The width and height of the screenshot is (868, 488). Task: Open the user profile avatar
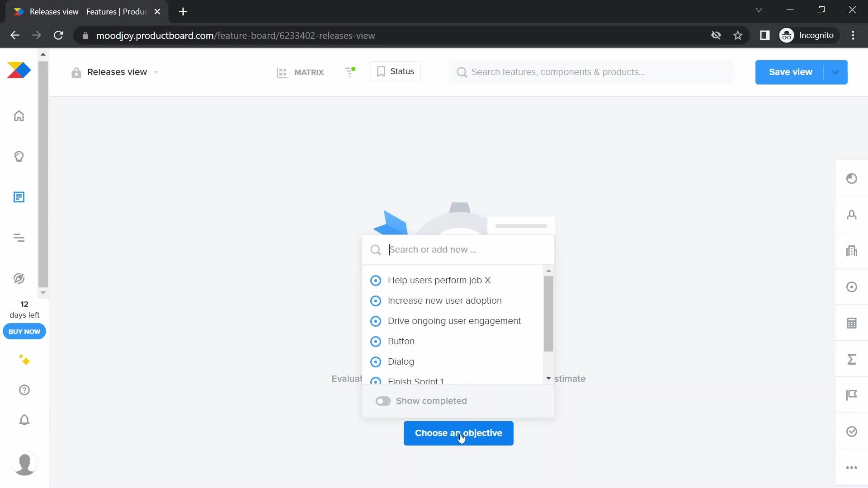tap(24, 464)
